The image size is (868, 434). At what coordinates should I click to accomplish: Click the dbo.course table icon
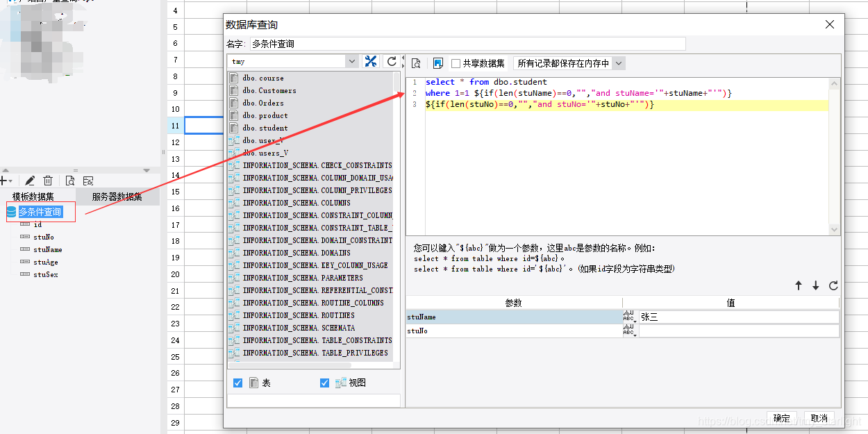pos(235,78)
